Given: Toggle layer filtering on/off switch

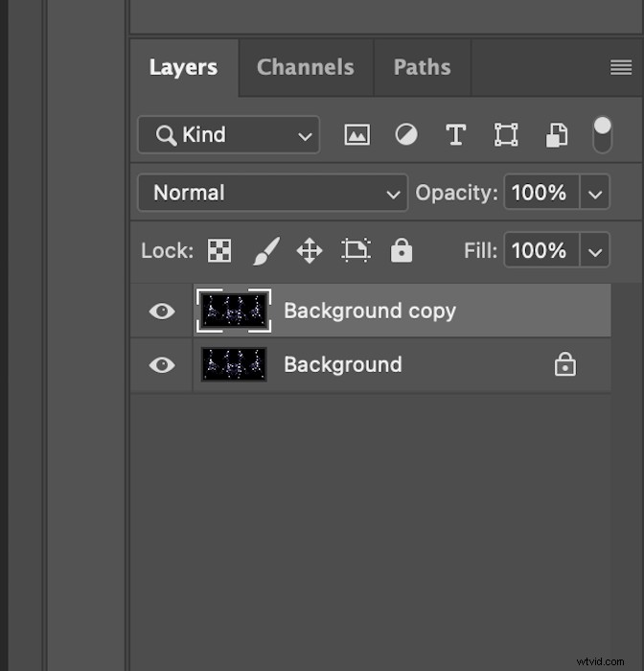Looking at the screenshot, I should click(603, 135).
